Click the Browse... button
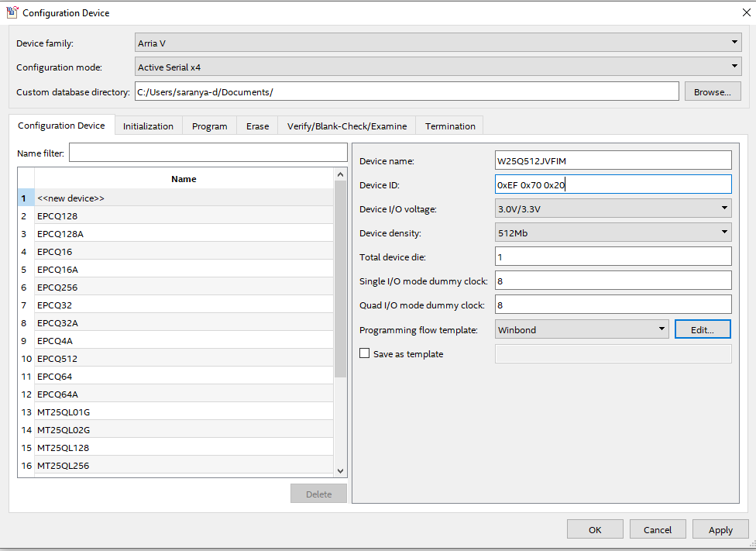Screen dimensions: 756x551 712,91
